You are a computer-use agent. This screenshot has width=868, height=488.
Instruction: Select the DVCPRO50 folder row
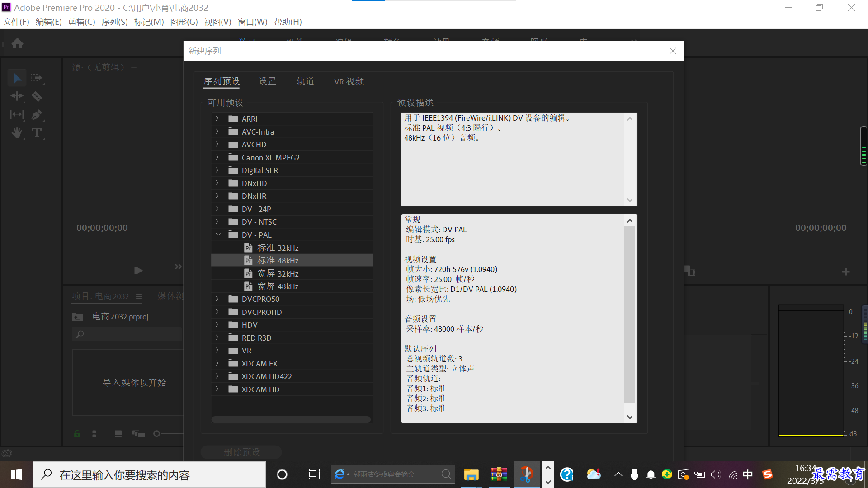pyautogui.click(x=292, y=299)
